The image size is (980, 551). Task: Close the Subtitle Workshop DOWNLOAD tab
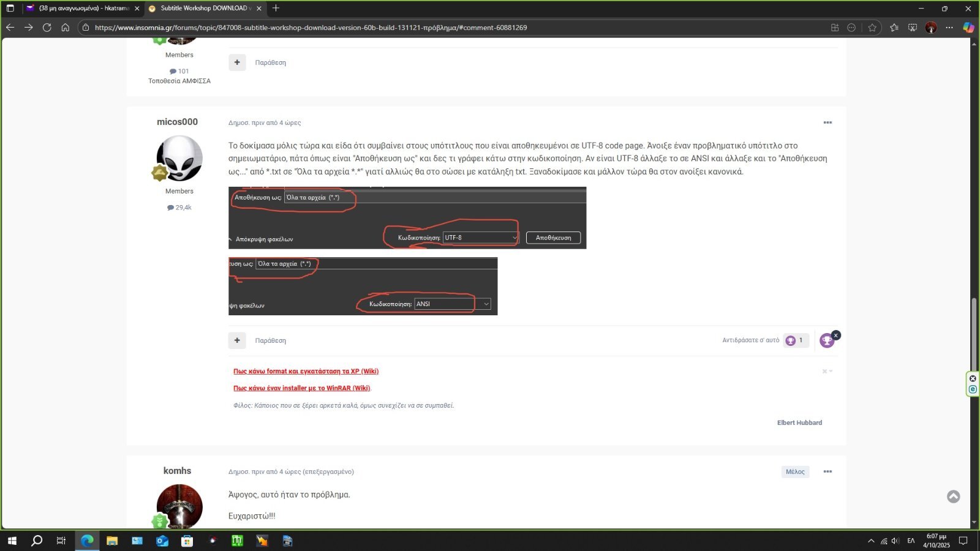click(x=259, y=8)
